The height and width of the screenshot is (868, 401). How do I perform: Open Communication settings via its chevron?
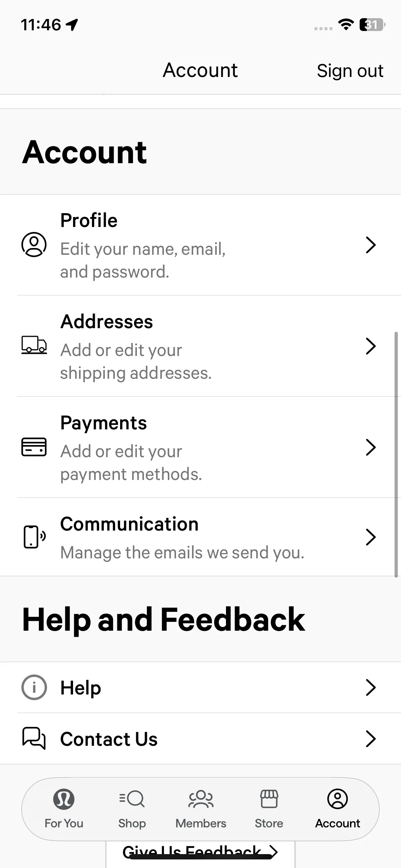coord(371,537)
